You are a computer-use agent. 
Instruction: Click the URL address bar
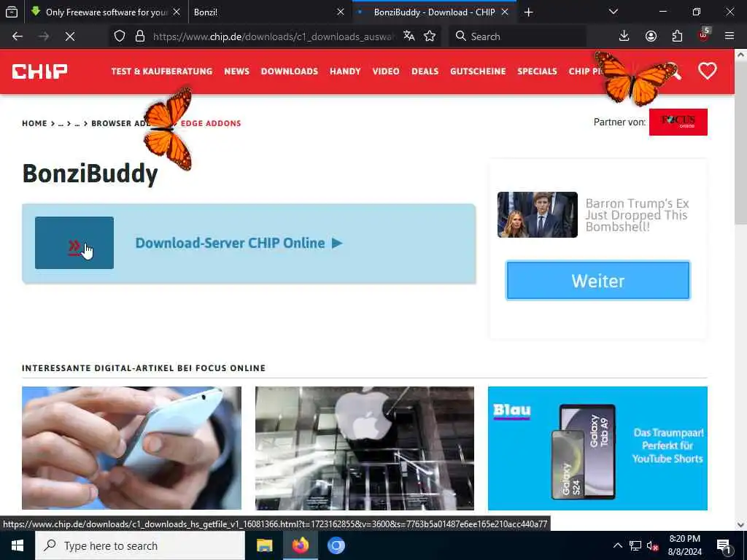coord(274,36)
